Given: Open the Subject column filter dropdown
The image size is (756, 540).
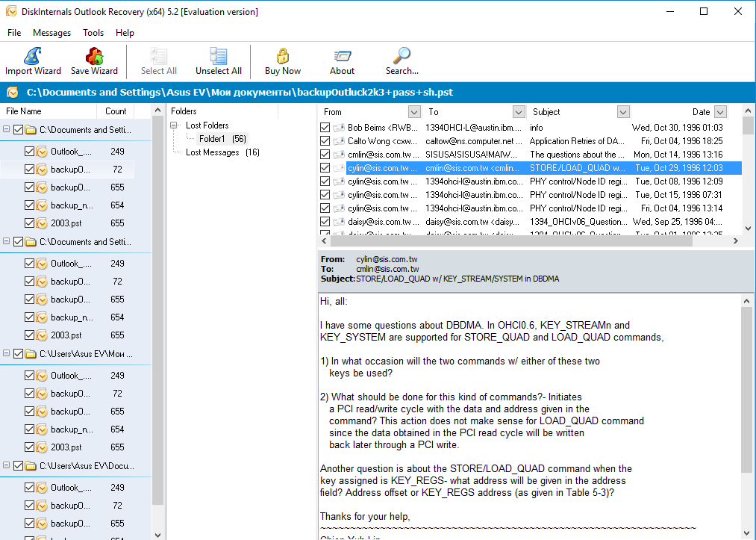Looking at the screenshot, I should point(623,112).
